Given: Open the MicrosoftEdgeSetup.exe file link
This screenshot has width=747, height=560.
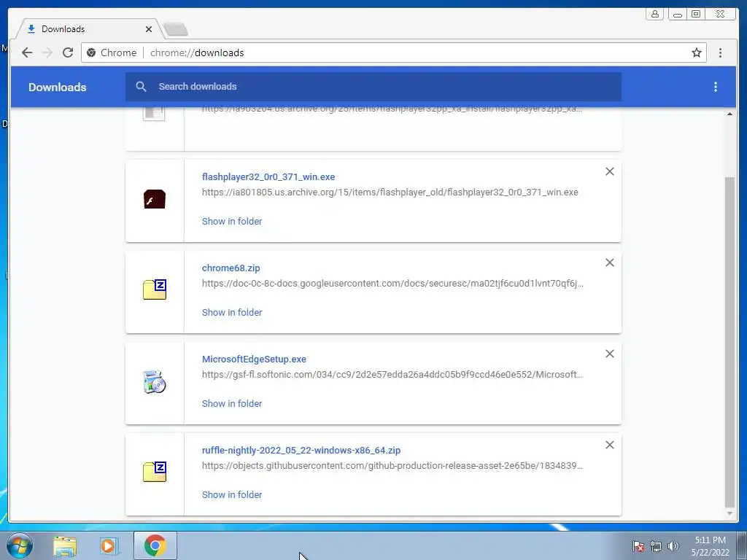Looking at the screenshot, I should pos(254,359).
